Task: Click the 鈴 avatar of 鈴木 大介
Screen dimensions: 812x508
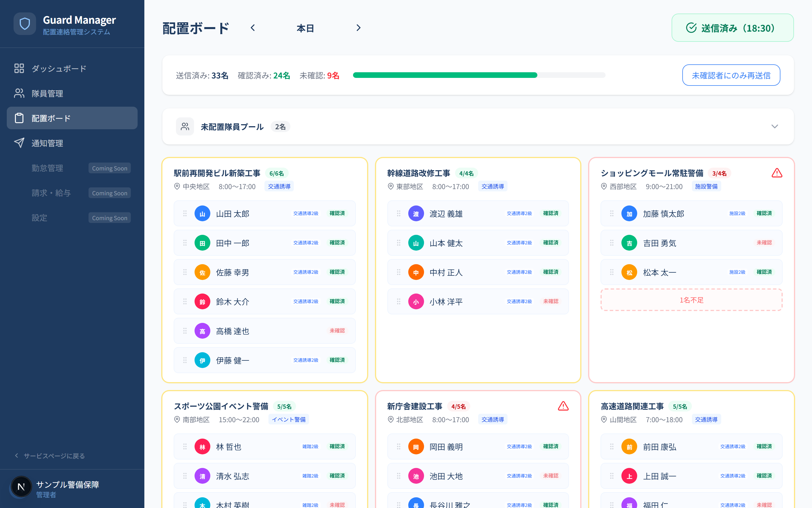Action: click(x=202, y=302)
